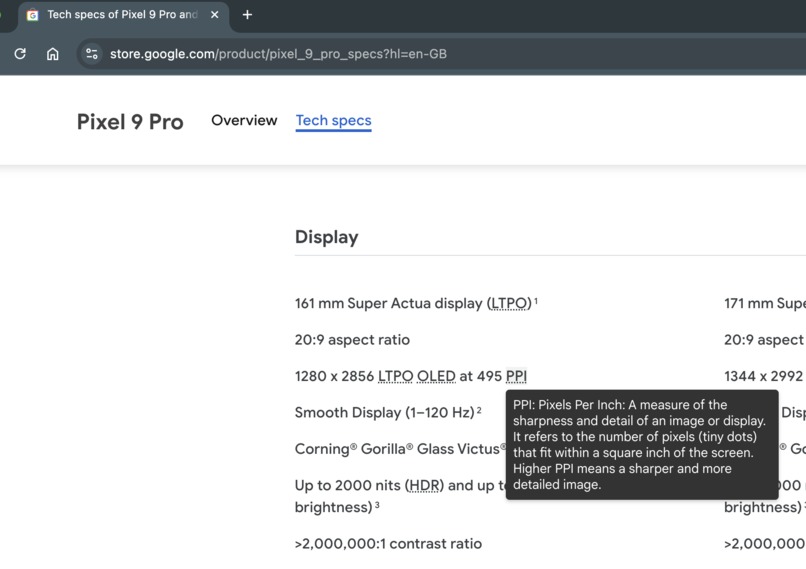Click the LTPO term in Super Actua display line
This screenshot has width=806, height=569.
point(509,303)
